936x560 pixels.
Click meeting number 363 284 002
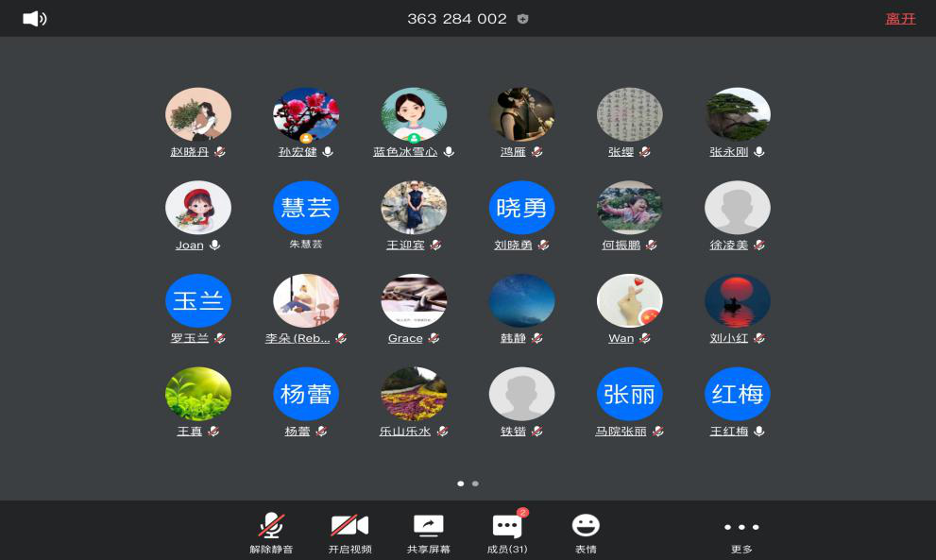click(457, 19)
